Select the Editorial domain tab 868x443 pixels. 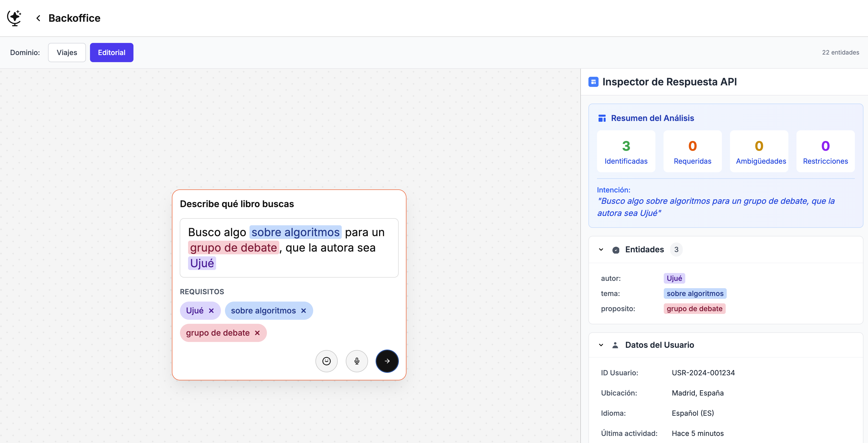coord(111,53)
